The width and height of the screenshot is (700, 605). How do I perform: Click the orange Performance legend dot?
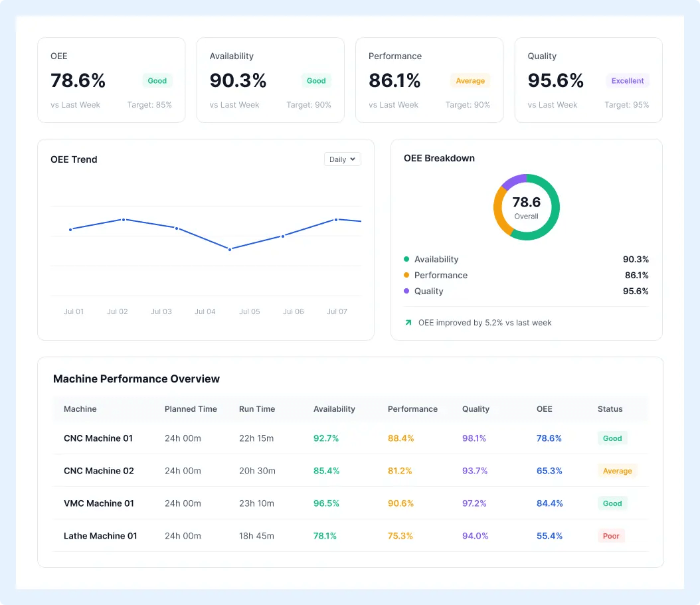pos(406,275)
